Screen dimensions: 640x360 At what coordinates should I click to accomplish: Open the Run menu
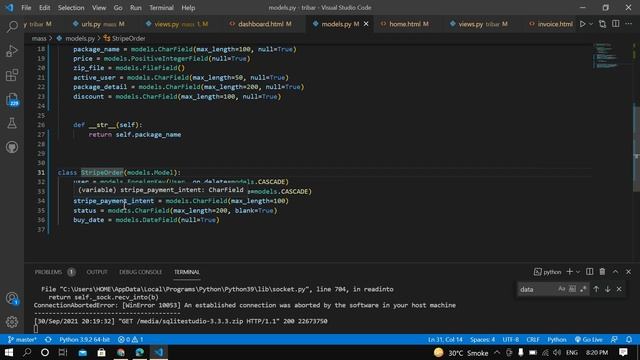[x=136, y=8]
